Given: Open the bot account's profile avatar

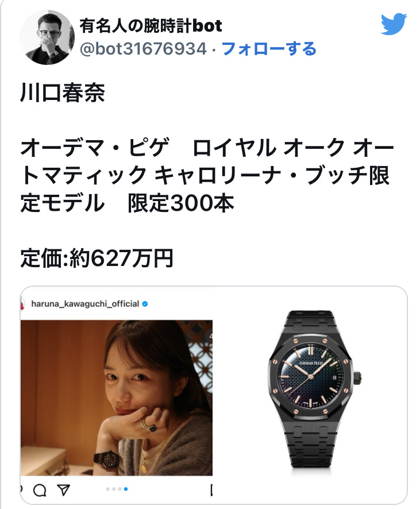Looking at the screenshot, I should (47, 37).
